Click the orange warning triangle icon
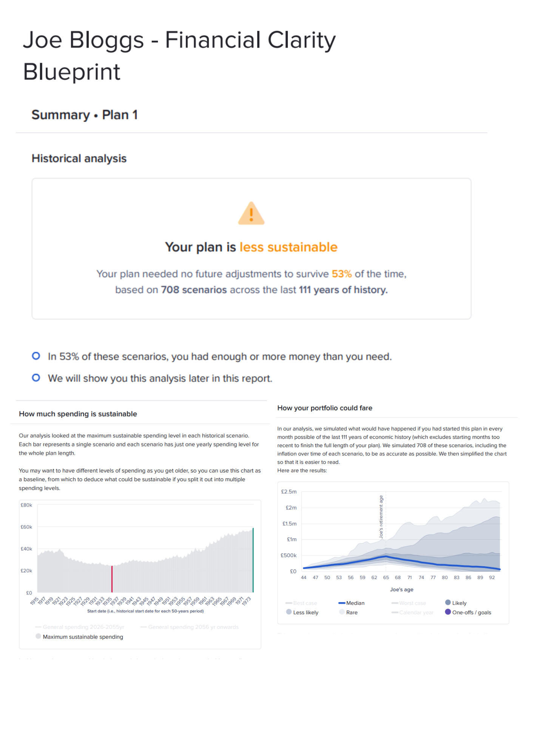Viewport: 534px width, 756px height. point(251,214)
